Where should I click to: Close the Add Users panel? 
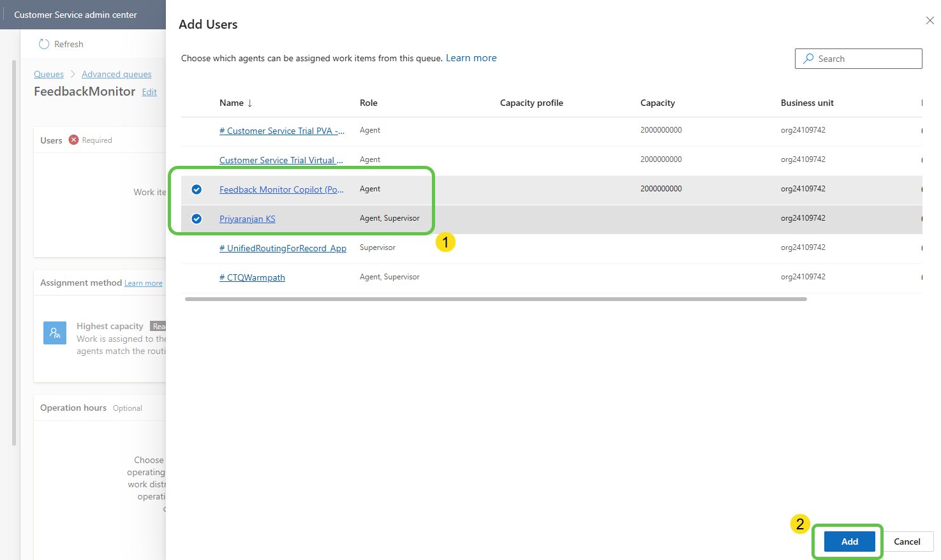(x=930, y=21)
